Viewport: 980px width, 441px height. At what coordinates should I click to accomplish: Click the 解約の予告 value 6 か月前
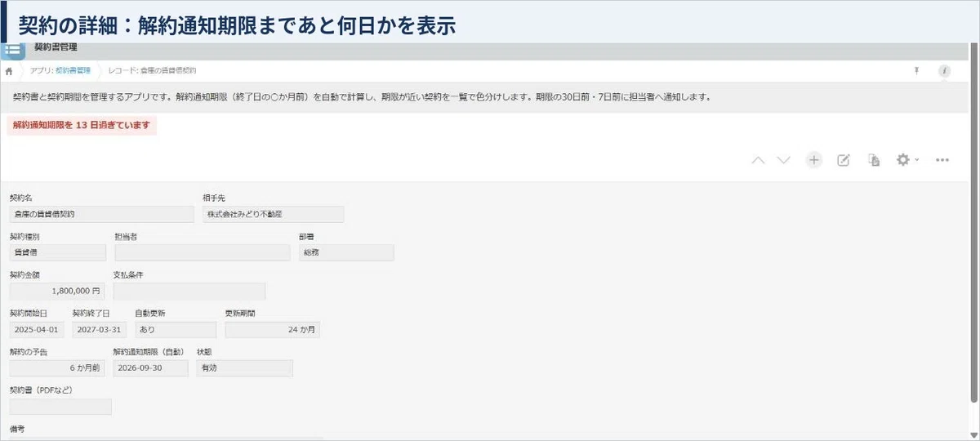(57, 368)
